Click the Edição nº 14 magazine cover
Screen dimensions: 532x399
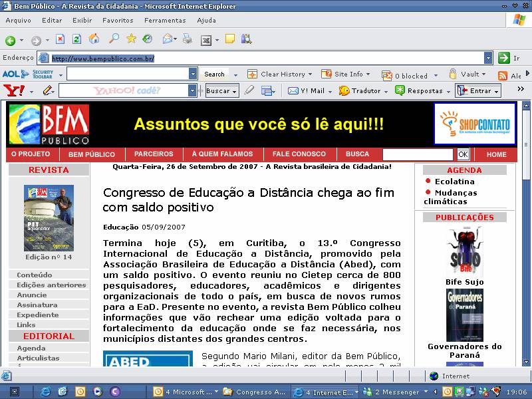tap(49, 218)
